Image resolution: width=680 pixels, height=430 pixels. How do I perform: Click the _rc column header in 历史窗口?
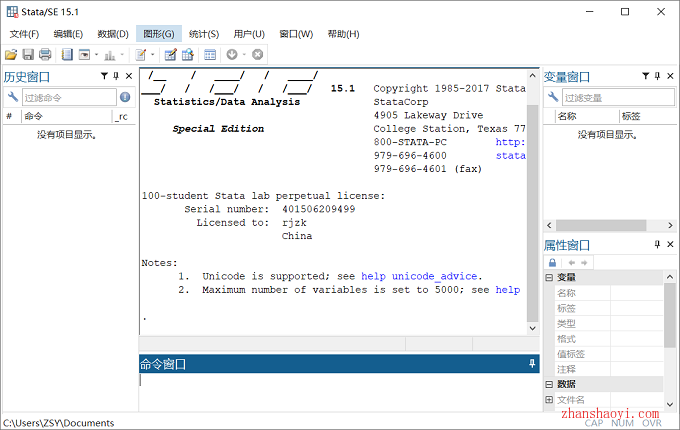click(x=123, y=116)
